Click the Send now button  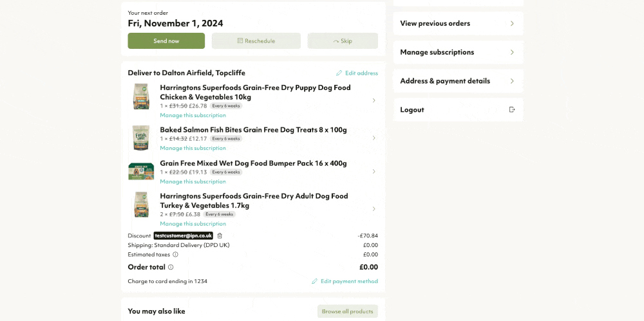(166, 41)
